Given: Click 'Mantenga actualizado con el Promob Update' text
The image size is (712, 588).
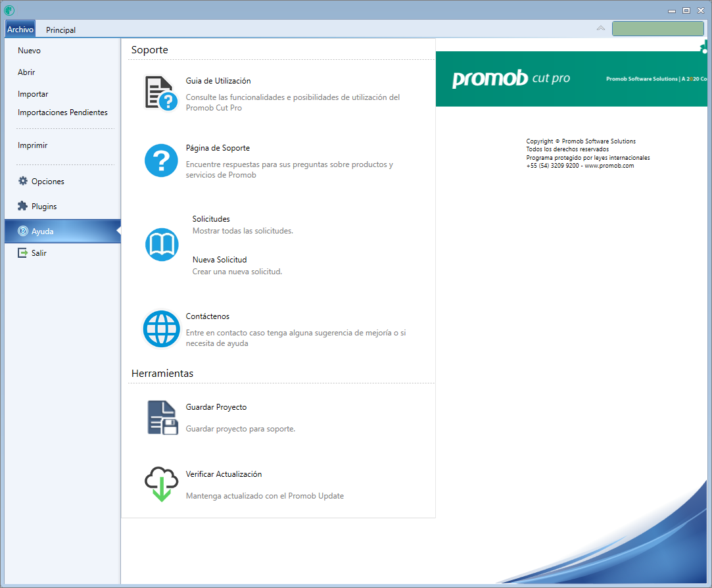Looking at the screenshot, I should click(265, 496).
